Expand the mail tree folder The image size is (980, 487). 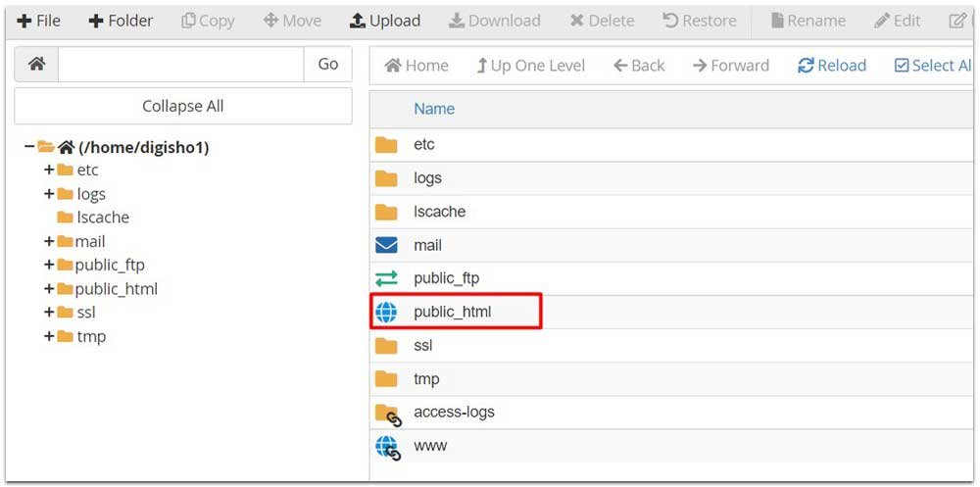pos(49,241)
